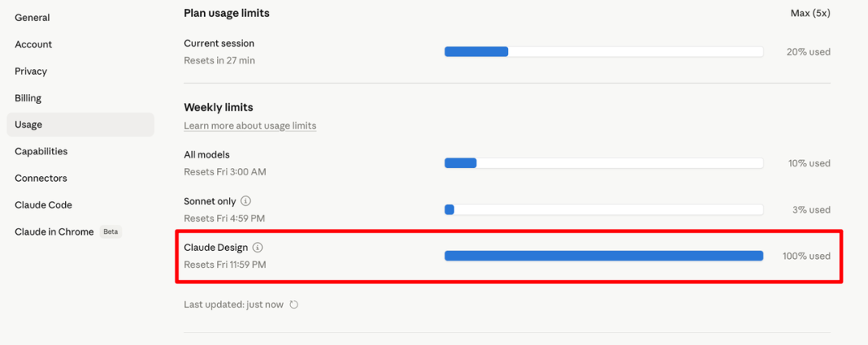
Task: Click the Max (5x) plan label
Action: [810, 14]
